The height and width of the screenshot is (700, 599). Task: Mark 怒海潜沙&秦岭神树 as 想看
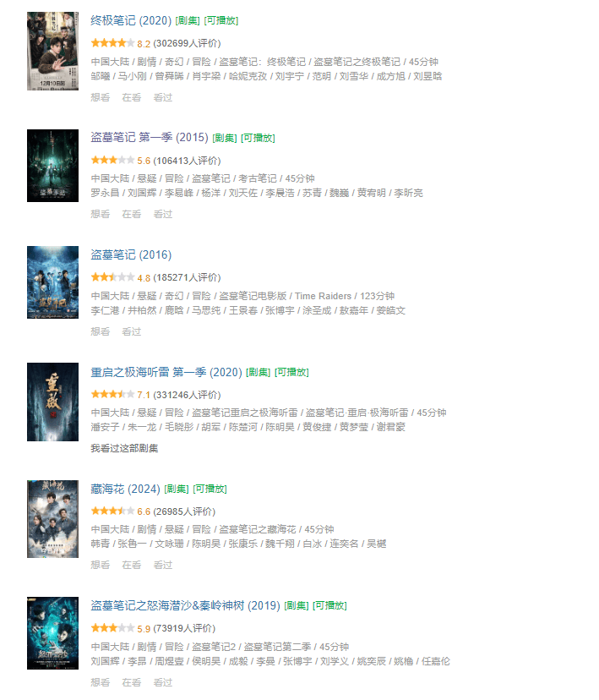coord(101,682)
